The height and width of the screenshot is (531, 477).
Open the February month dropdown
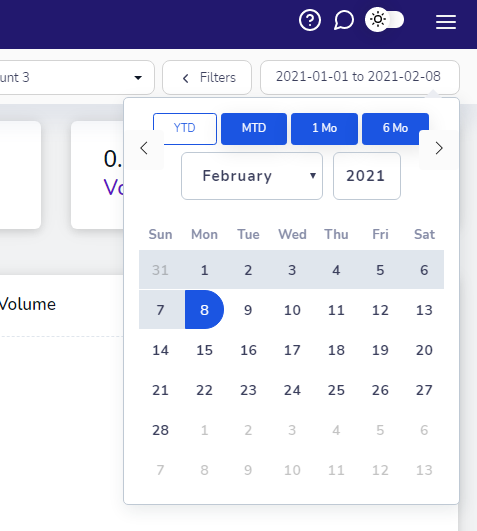pos(252,176)
